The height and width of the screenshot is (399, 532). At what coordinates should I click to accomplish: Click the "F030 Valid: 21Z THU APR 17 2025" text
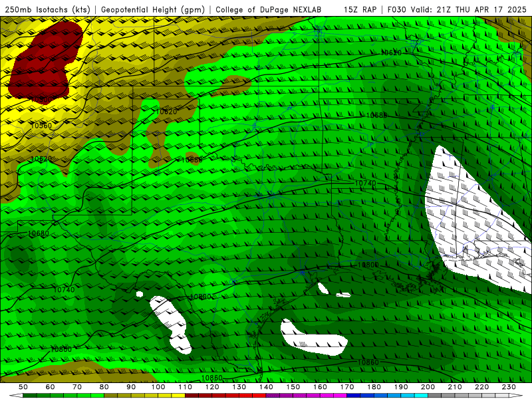click(x=457, y=10)
